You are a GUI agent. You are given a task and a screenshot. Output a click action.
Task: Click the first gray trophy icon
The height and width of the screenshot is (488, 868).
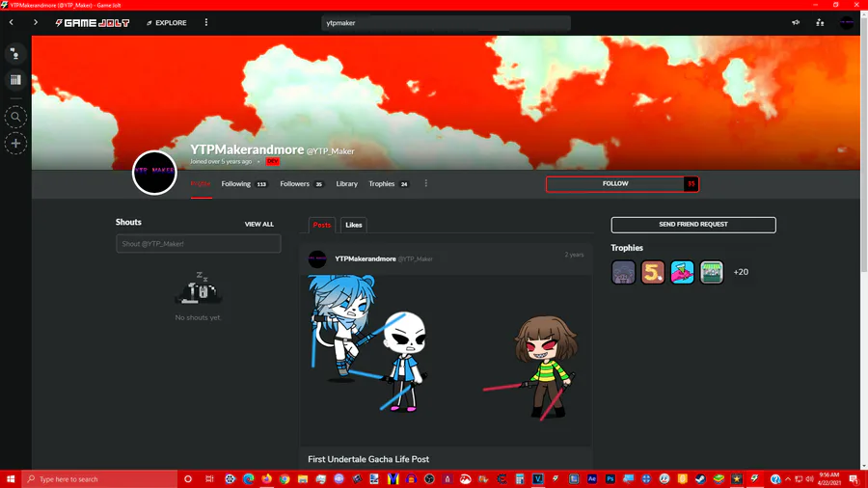(623, 272)
